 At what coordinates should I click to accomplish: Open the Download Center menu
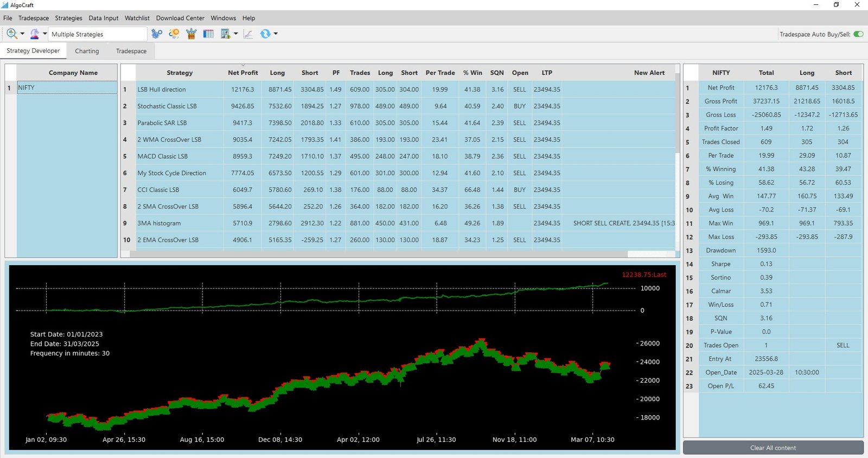[180, 18]
